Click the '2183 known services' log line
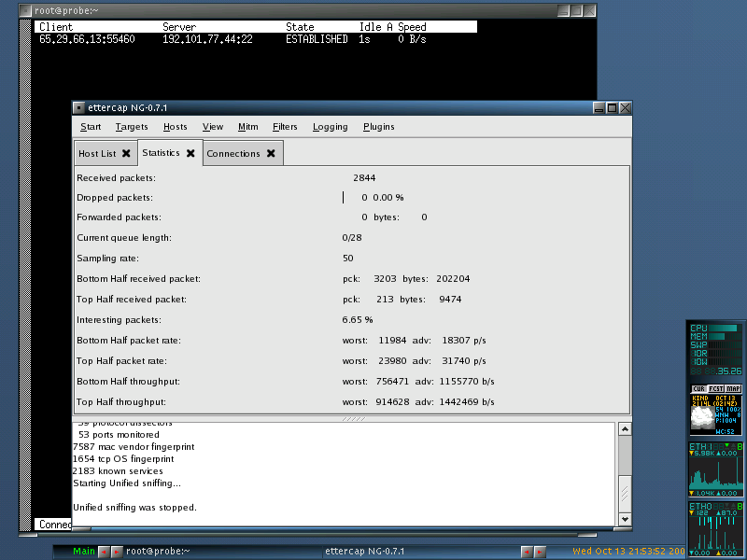The image size is (747, 560). (119, 471)
